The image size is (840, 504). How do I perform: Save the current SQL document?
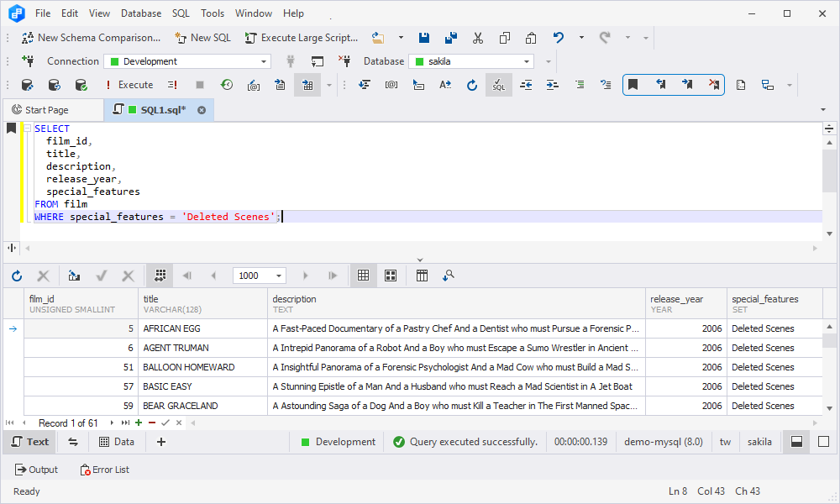423,38
